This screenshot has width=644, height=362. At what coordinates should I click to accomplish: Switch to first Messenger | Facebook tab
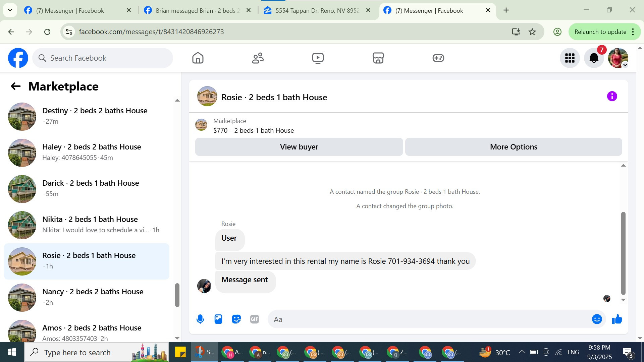pos(70,11)
